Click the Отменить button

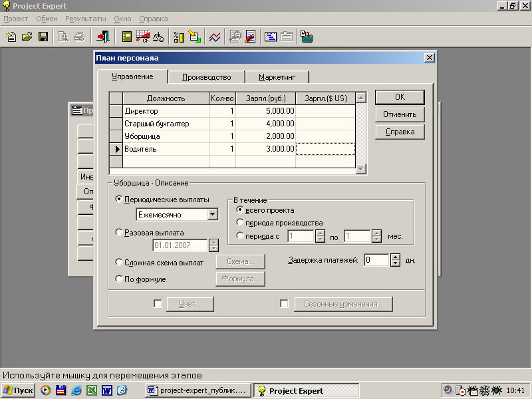pos(400,114)
